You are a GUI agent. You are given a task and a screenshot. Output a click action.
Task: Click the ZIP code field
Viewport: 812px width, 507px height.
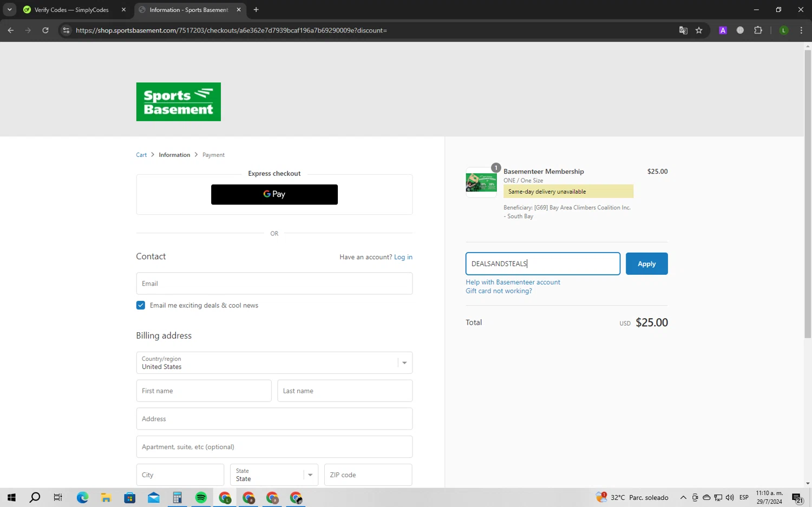pyautogui.click(x=368, y=475)
